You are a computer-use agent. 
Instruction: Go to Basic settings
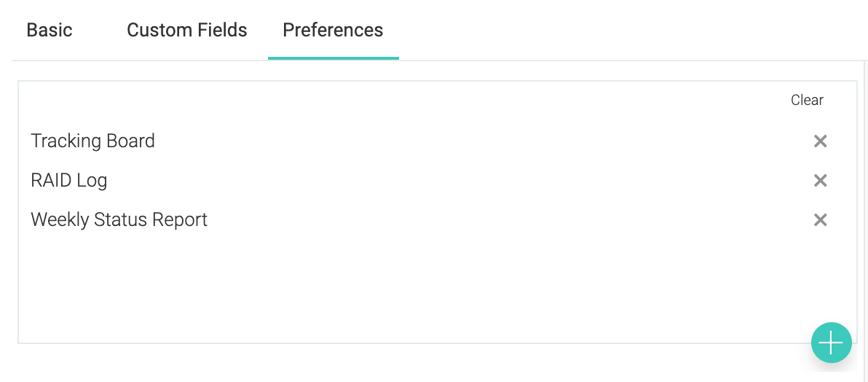[50, 30]
